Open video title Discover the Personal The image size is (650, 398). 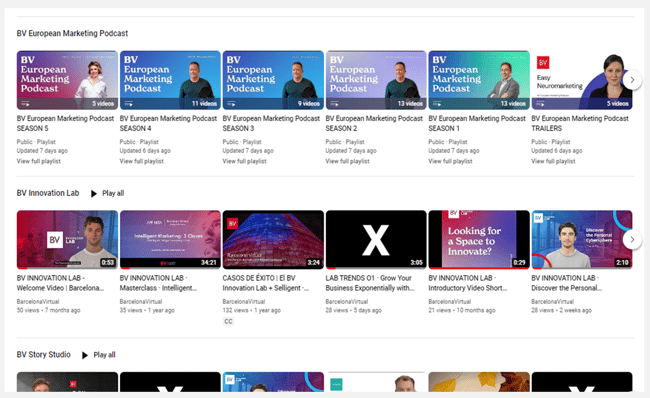(566, 283)
